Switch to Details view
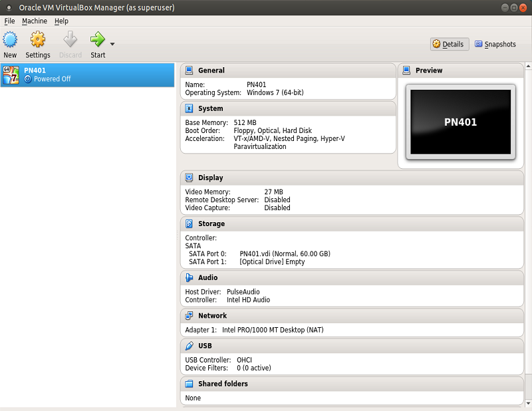This screenshot has height=411, width=532. tap(450, 44)
